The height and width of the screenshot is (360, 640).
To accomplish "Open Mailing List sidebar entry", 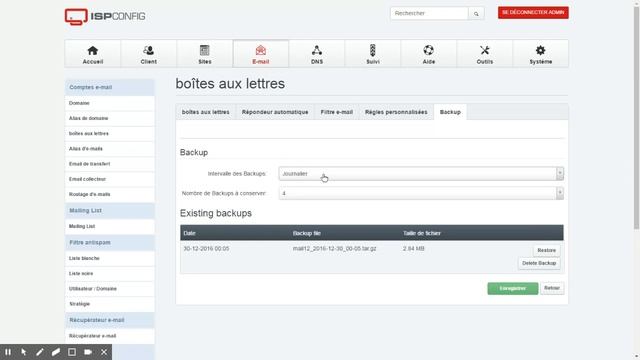I will coord(109,226).
